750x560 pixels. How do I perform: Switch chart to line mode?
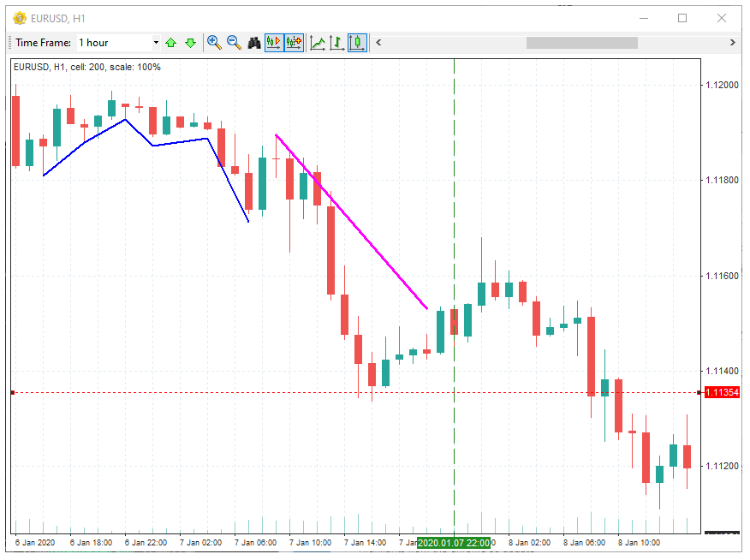[x=317, y=41]
